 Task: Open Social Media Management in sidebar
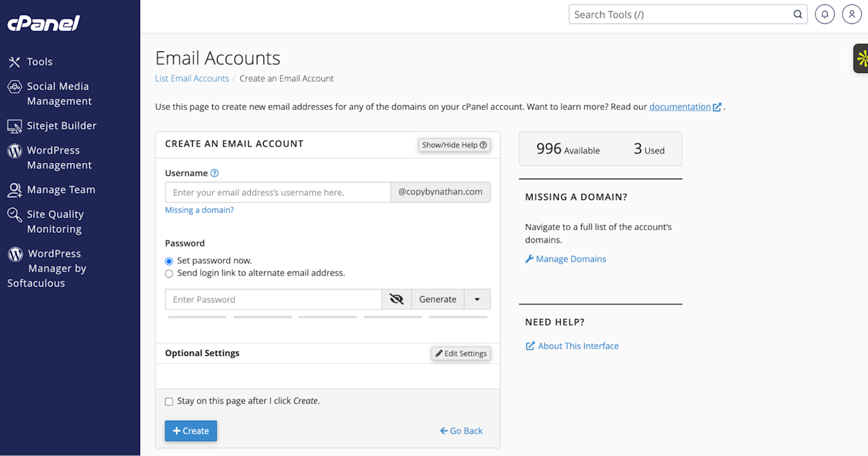[59, 94]
